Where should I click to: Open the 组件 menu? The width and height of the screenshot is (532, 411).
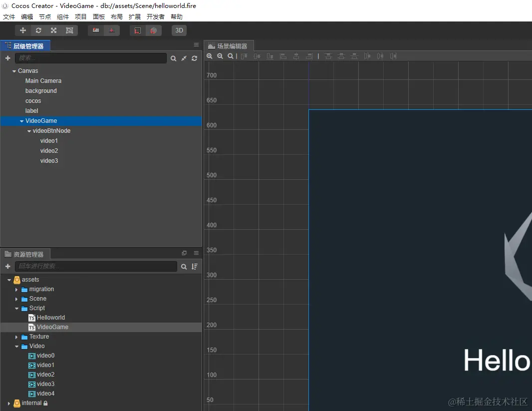point(63,16)
